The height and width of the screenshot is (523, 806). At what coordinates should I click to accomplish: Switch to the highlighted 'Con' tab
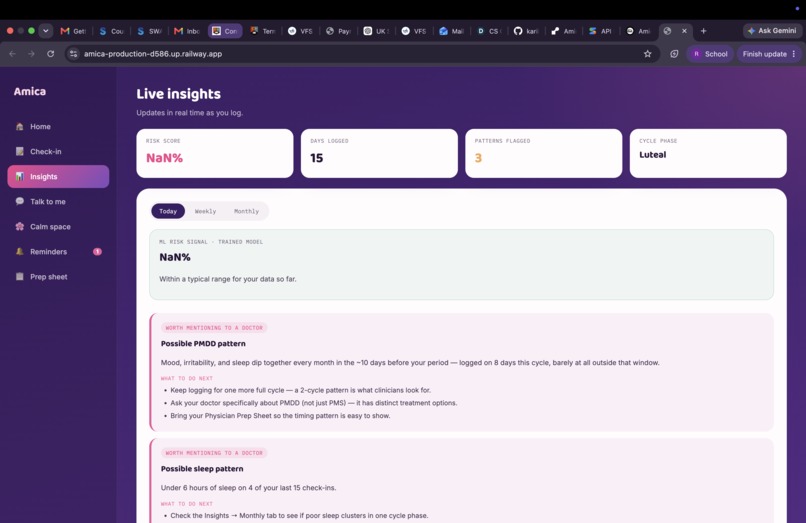click(225, 31)
